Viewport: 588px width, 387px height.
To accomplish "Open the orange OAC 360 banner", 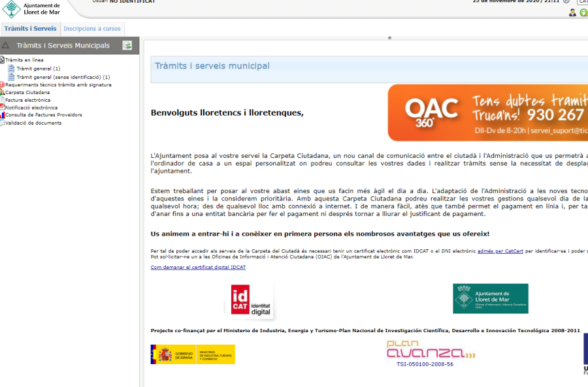I will (x=488, y=113).
